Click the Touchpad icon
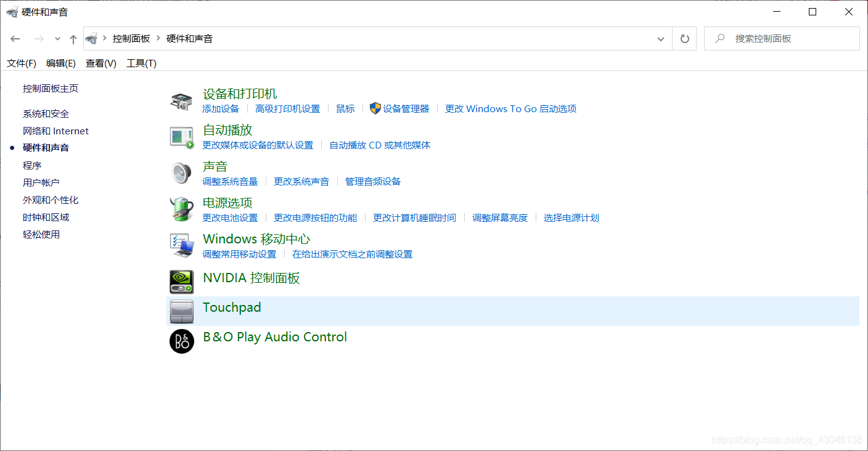 (x=181, y=312)
